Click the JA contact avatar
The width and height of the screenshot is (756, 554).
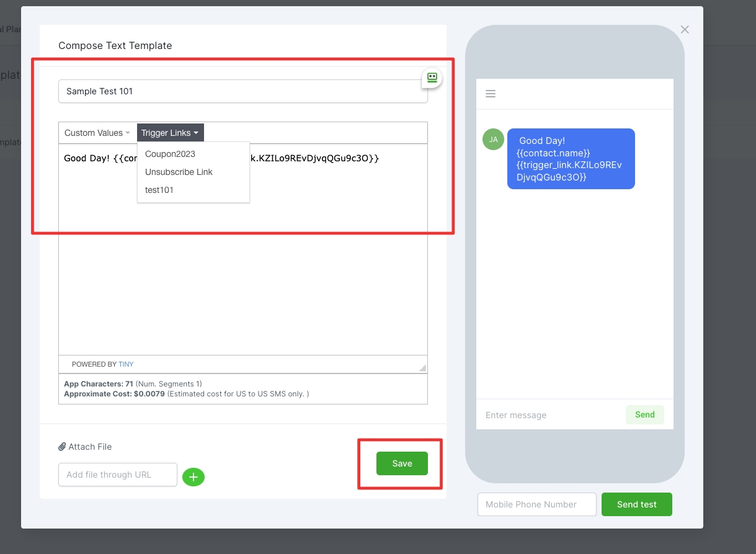[x=493, y=140]
